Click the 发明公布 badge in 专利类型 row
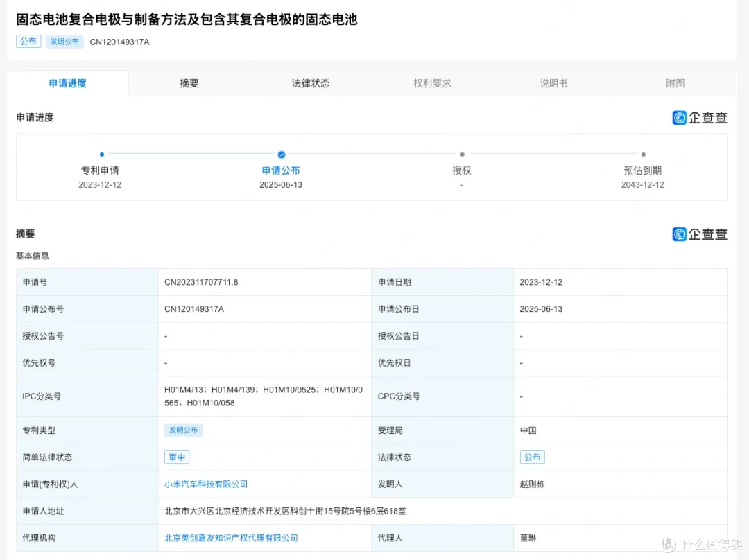Screen dimensions: 749x560 click(183, 430)
